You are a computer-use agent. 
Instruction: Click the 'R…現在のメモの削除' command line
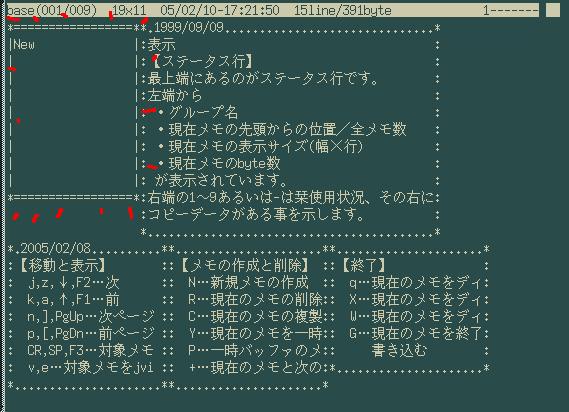click(255, 299)
